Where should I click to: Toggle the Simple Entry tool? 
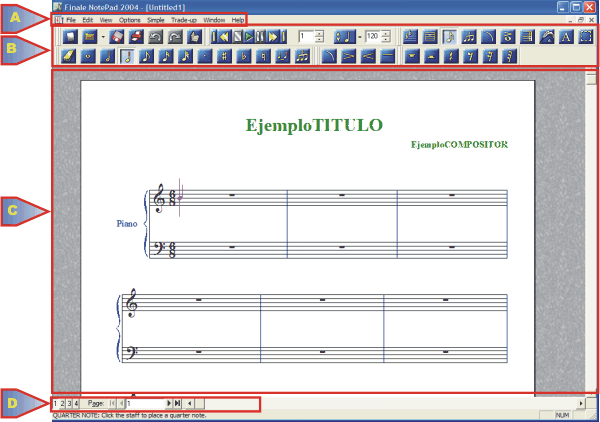pos(450,37)
